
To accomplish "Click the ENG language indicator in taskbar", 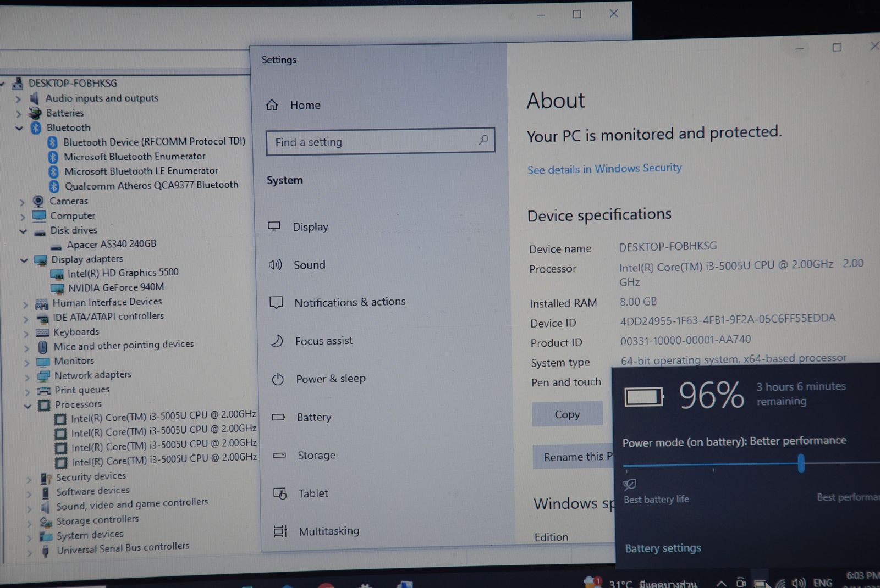I will click(x=822, y=583).
